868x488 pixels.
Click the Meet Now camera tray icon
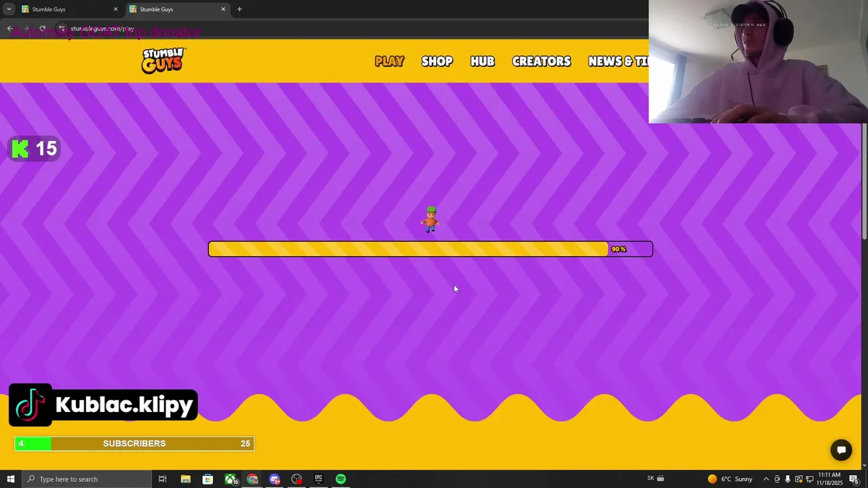coord(777,479)
